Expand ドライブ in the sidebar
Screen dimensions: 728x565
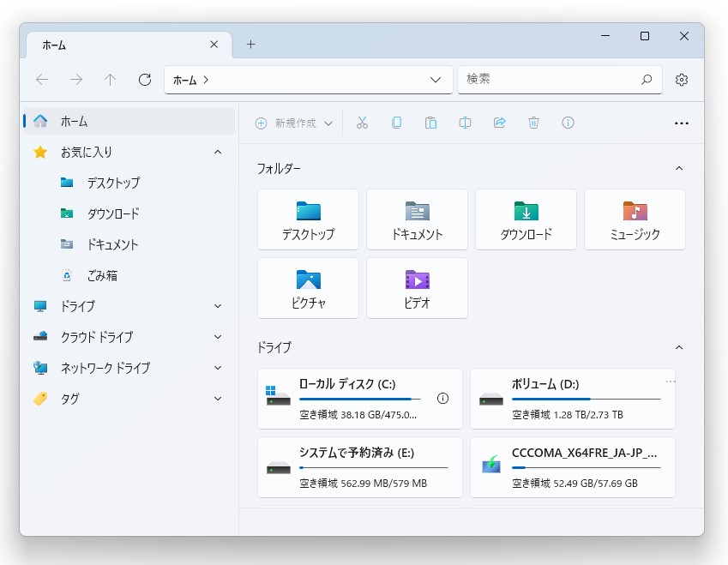tap(217, 306)
